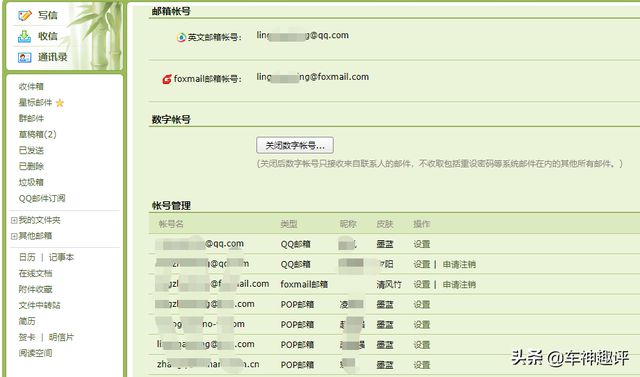The height and width of the screenshot is (377, 640).
Task: Click the 皮肤 column header
Action: point(384,224)
